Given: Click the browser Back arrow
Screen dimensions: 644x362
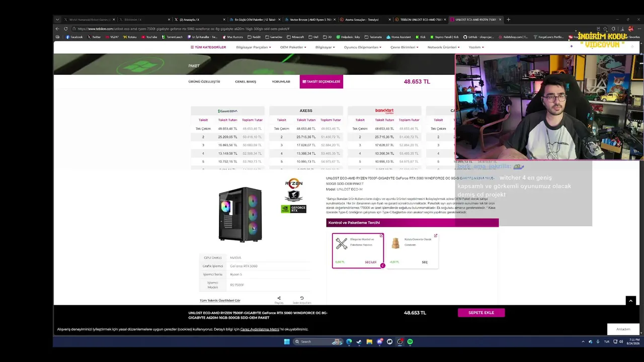Looking at the screenshot, I should coord(57,29).
